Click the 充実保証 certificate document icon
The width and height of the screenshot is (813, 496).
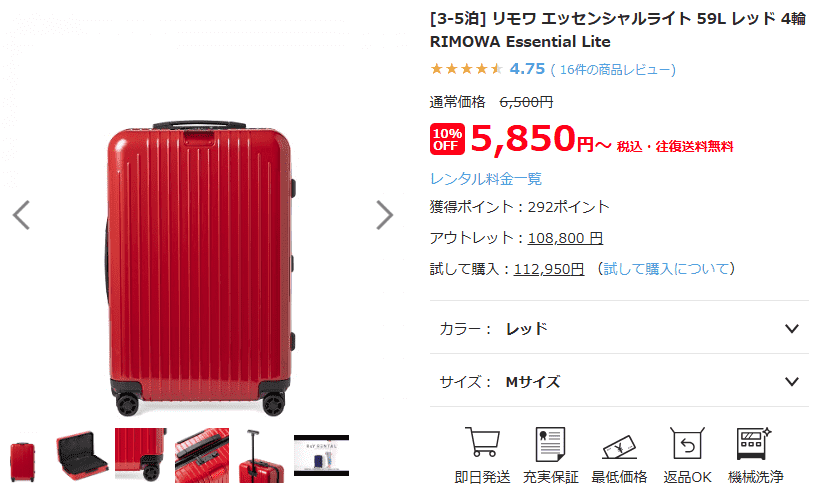[550, 444]
